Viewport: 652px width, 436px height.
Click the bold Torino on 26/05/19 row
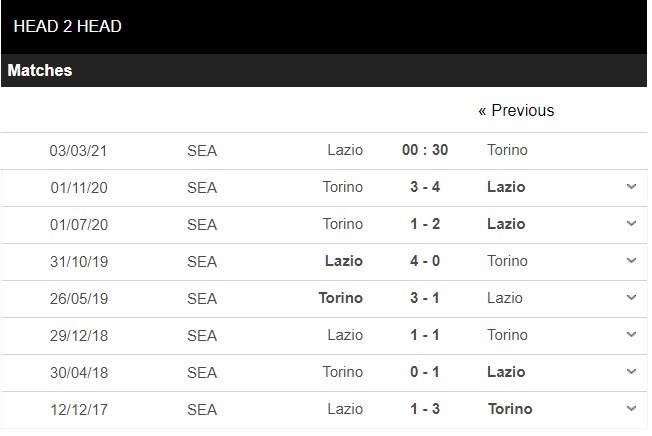pyautogui.click(x=341, y=298)
